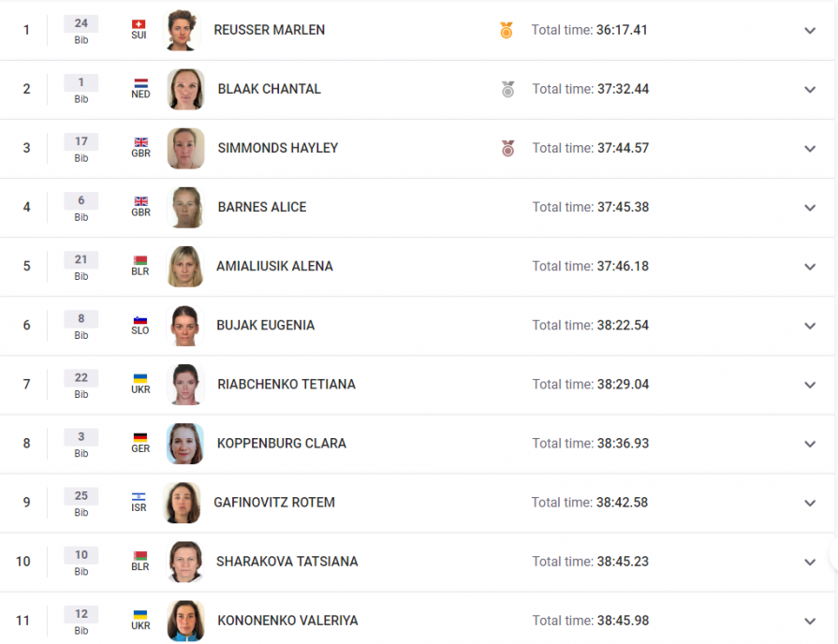Screen dimensions: 838x644
Task: Click the gold medal icon for Reusser Marlen
Action: pos(507,30)
